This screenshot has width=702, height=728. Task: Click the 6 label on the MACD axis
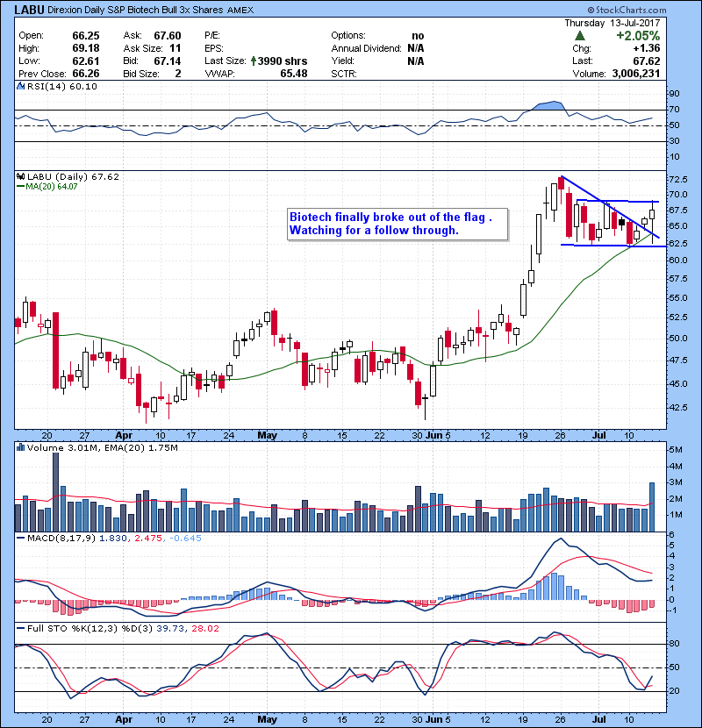[x=672, y=535]
